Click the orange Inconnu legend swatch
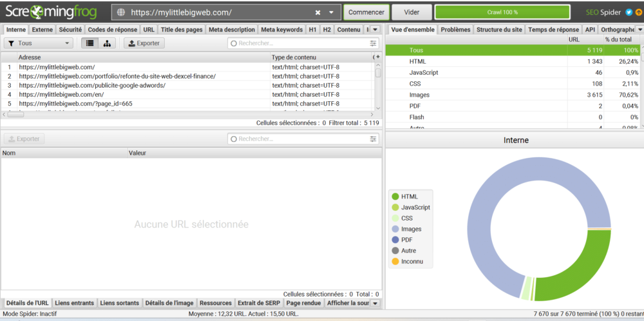The image size is (644, 321). click(395, 262)
